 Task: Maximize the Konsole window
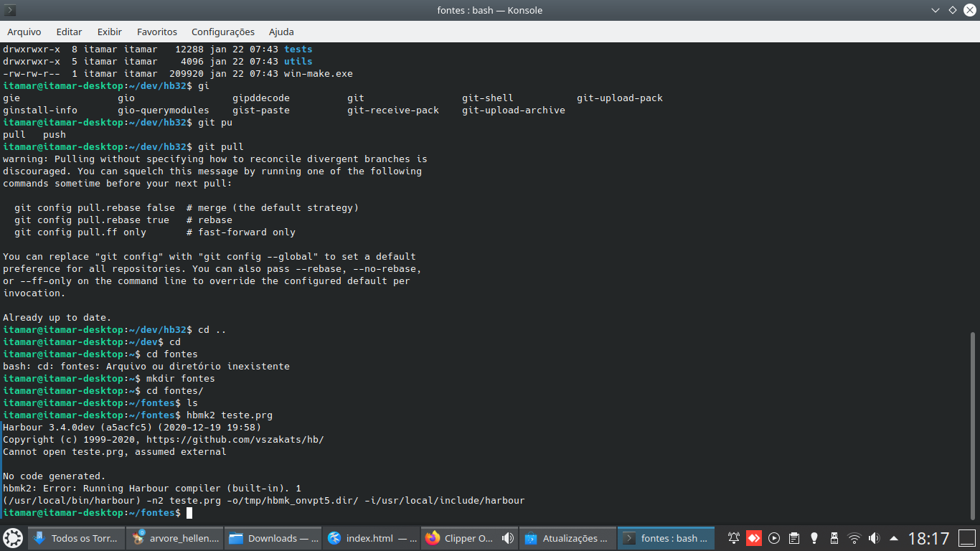click(x=953, y=10)
